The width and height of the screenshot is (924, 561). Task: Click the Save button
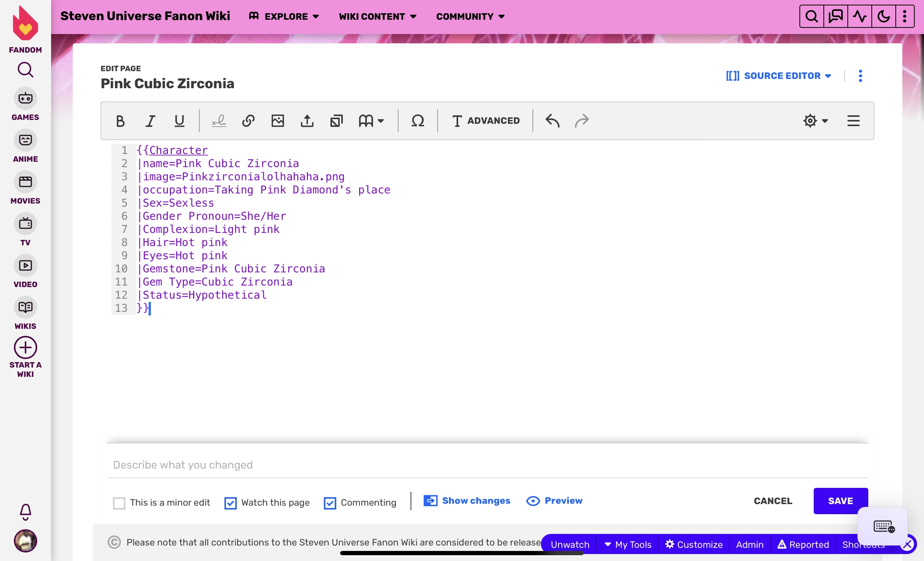(840, 501)
